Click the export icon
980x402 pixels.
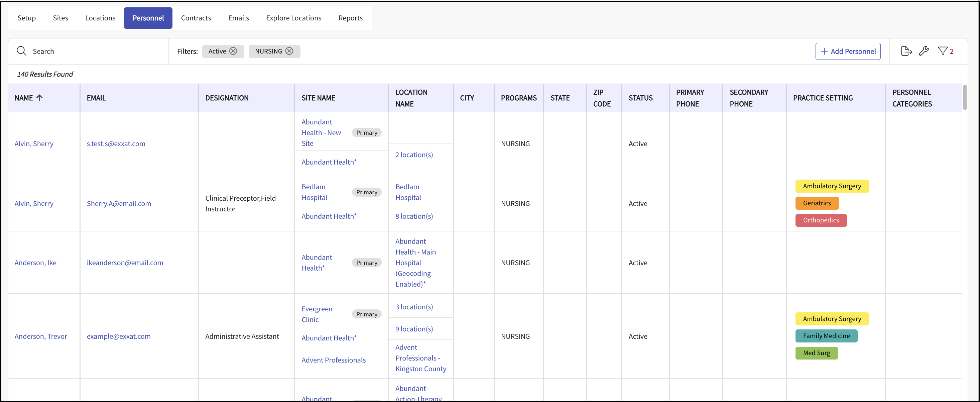point(906,51)
